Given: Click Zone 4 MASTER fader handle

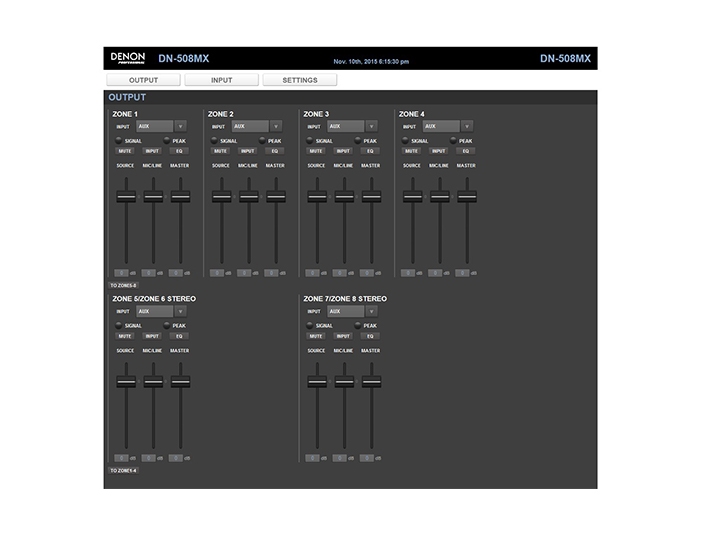Looking at the screenshot, I should (467, 197).
